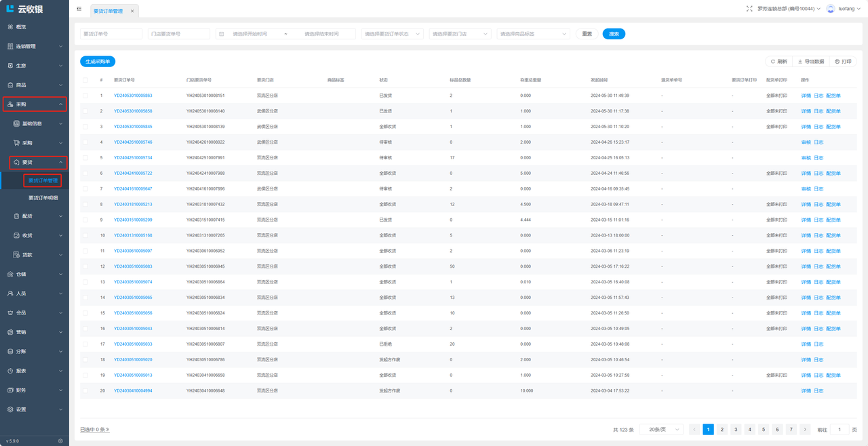Expand the 仓储 menu in sidebar
Viewport: 868px width, 446px height.
[x=35, y=275]
